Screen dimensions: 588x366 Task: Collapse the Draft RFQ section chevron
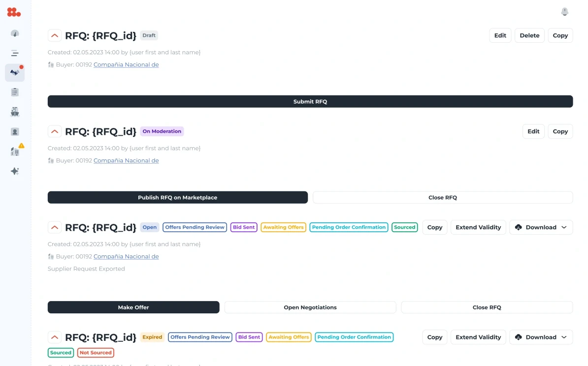(54, 35)
